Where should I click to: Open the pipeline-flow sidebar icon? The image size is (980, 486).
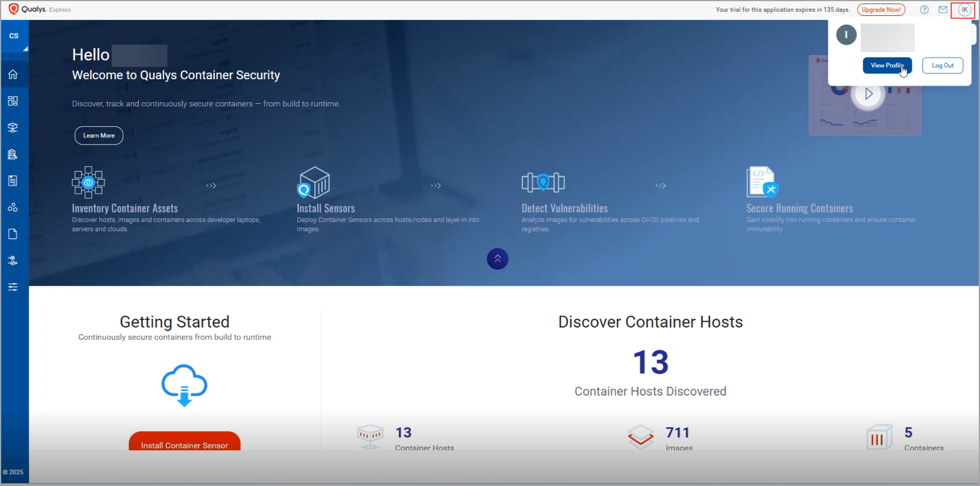pos(13,261)
